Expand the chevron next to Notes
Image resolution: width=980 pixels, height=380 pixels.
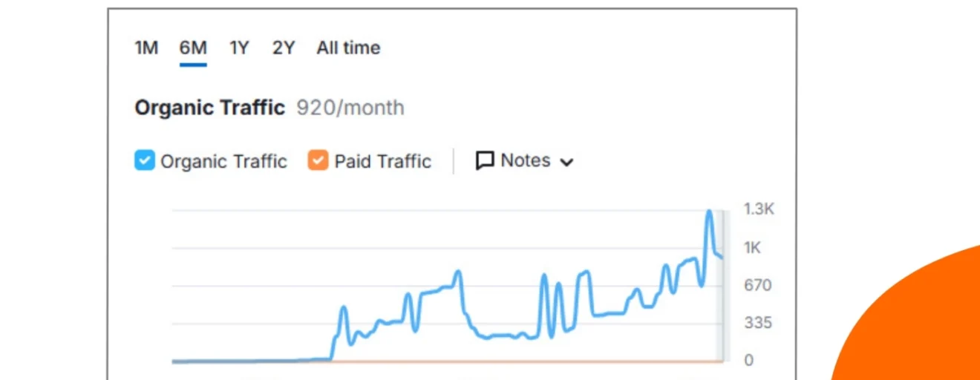(566, 163)
